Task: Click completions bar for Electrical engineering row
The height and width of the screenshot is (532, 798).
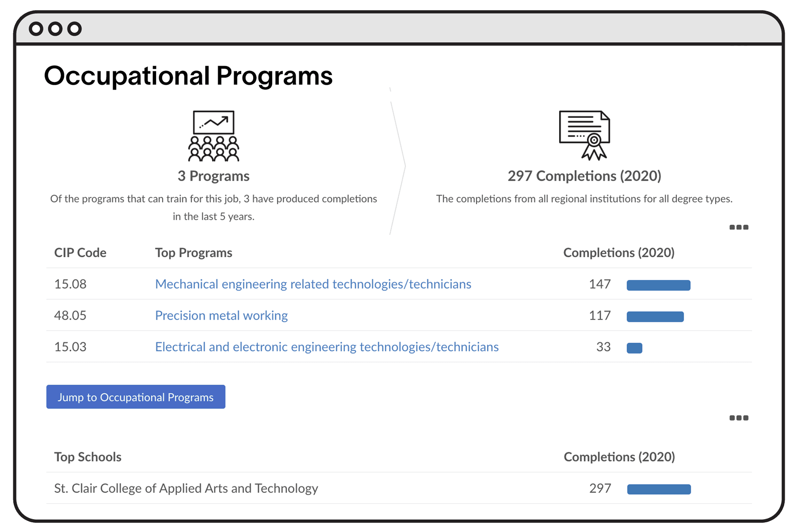Action: coord(634,348)
